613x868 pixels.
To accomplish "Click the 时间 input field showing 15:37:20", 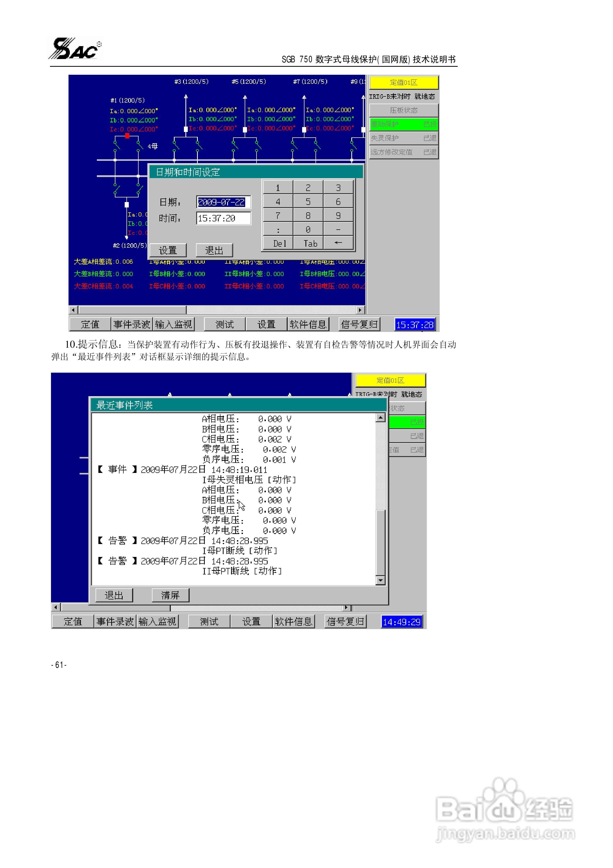I will click(223, 218).
